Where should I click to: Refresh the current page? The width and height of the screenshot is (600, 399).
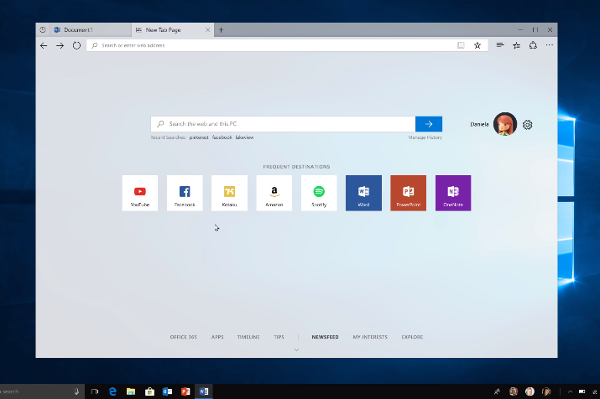coord(77,46)
